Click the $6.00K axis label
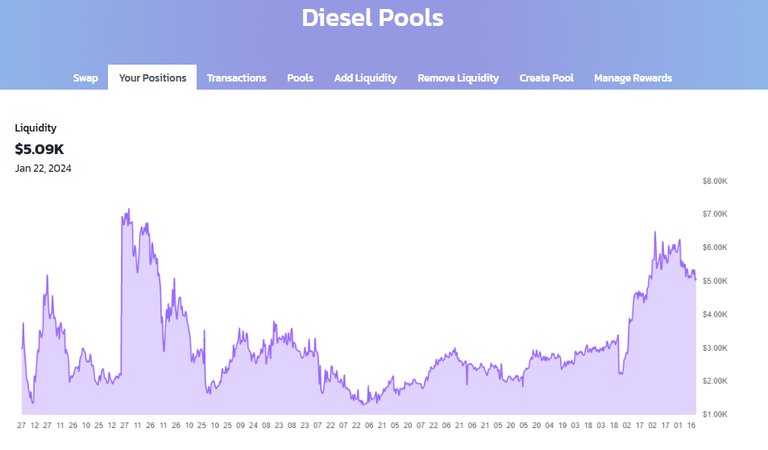The width and height of the screenshot is (768, 450). 715,247
